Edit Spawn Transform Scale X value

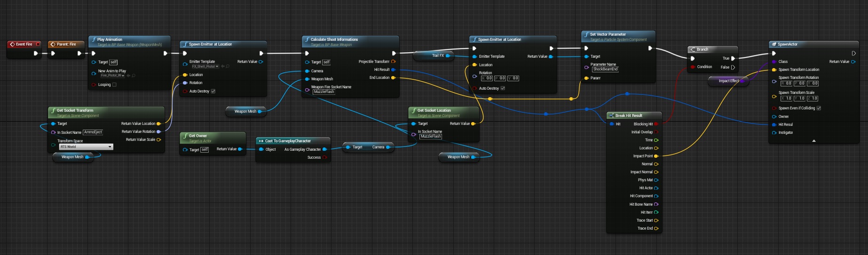click(x=786, y=99)
